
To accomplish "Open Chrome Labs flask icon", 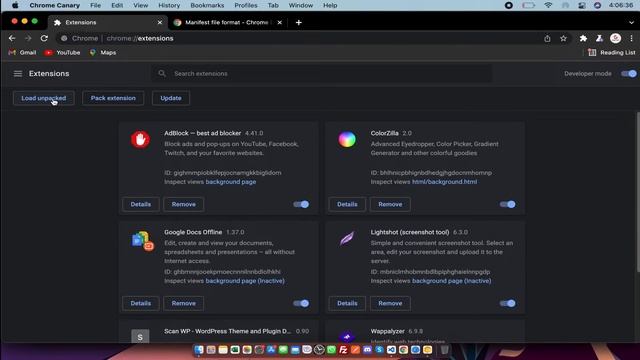I will click(599, 38).
